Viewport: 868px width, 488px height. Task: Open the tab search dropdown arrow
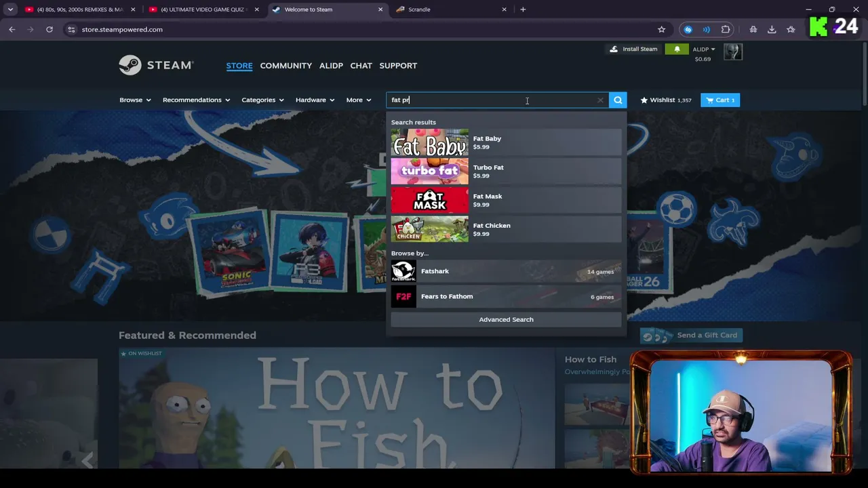(x=10, y=9)
